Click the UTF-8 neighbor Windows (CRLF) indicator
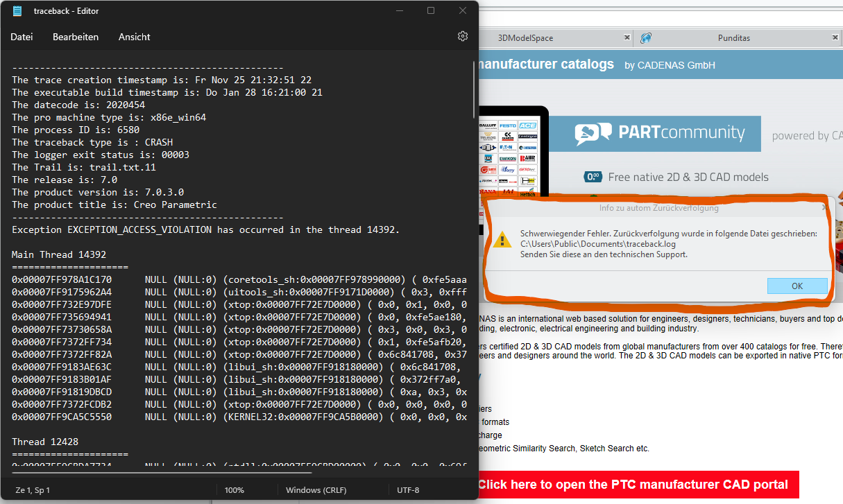This screenshot has height=504, width=843. click(316, 490)
